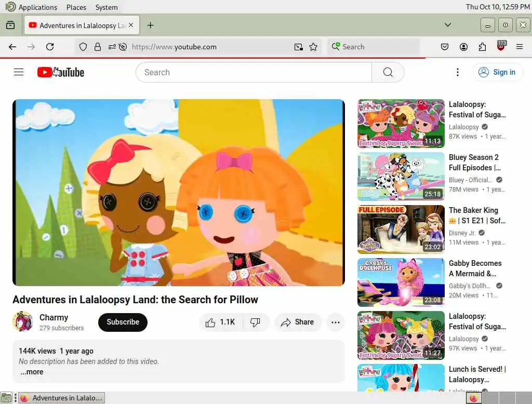This screenshot has height=404, width=532.
Task: Open uBlock Origin extension icon
Action: 501,46
